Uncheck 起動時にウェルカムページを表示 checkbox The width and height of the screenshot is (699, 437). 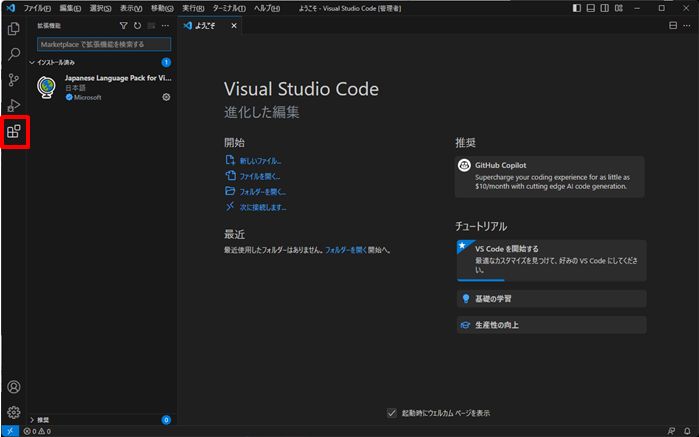coord(391,413)
